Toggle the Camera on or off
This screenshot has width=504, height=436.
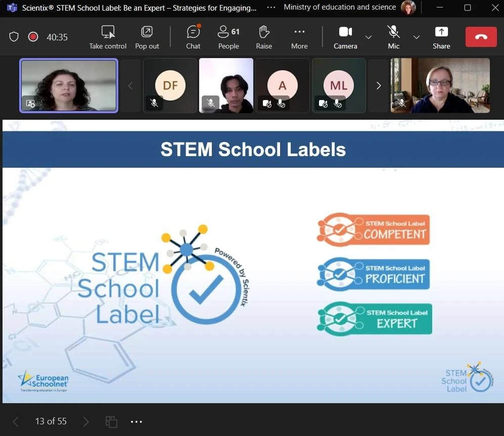[345, 37]
